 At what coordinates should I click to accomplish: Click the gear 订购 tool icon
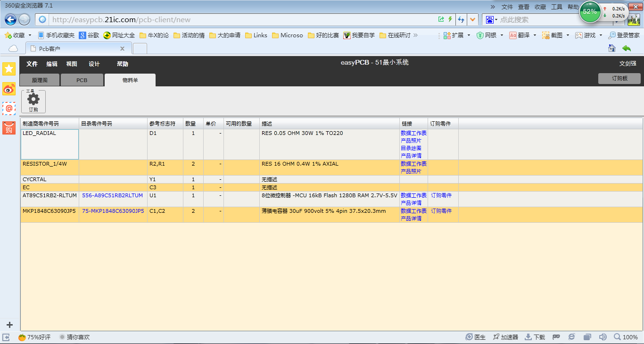point(33,101)
